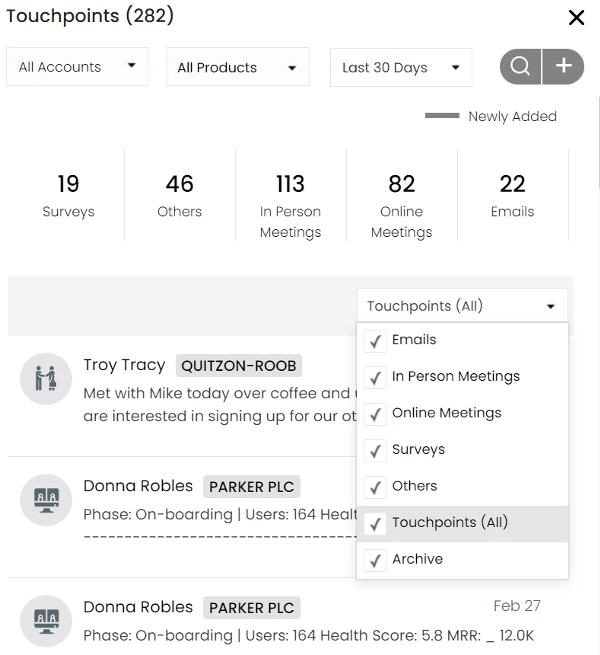Close the Touchpoints panel with the X
600x655 pixels.
click(x=576, y=18)
